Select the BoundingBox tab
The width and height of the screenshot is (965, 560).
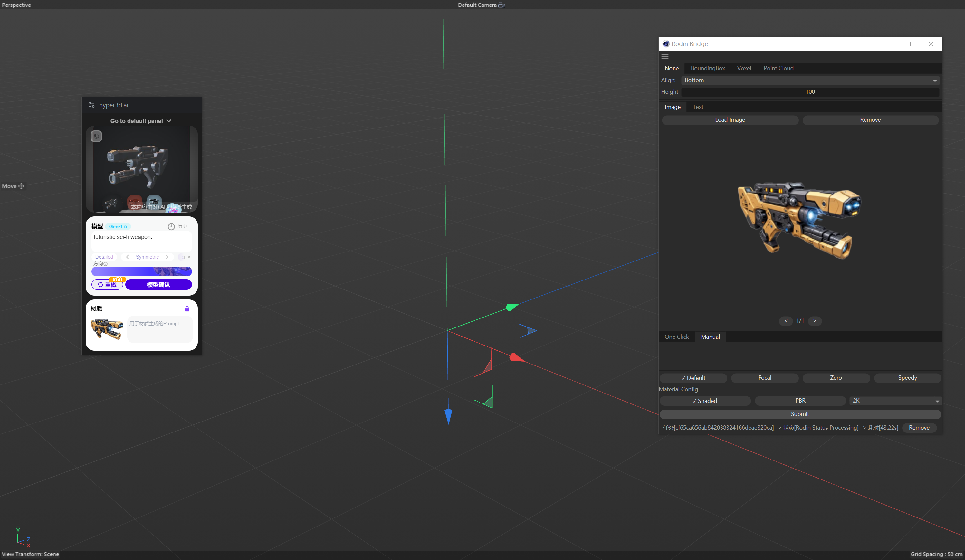click(x=708, y=69)
